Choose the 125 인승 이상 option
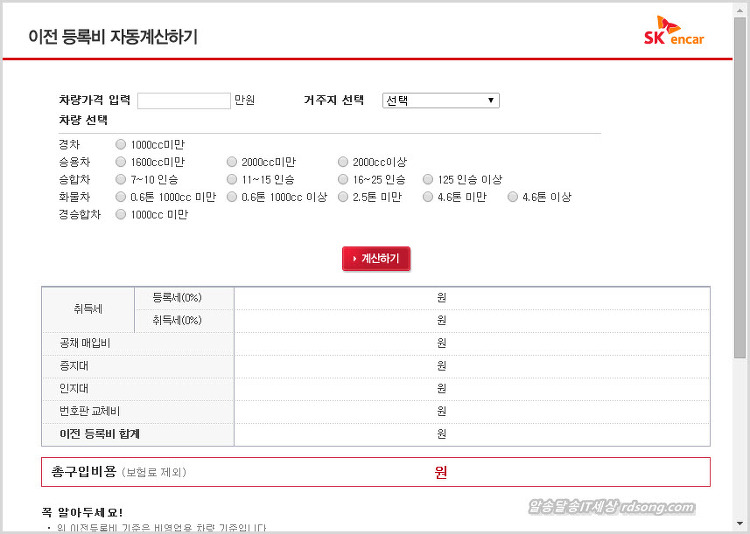Screen dimensions: 750x534 click(428, 180)
